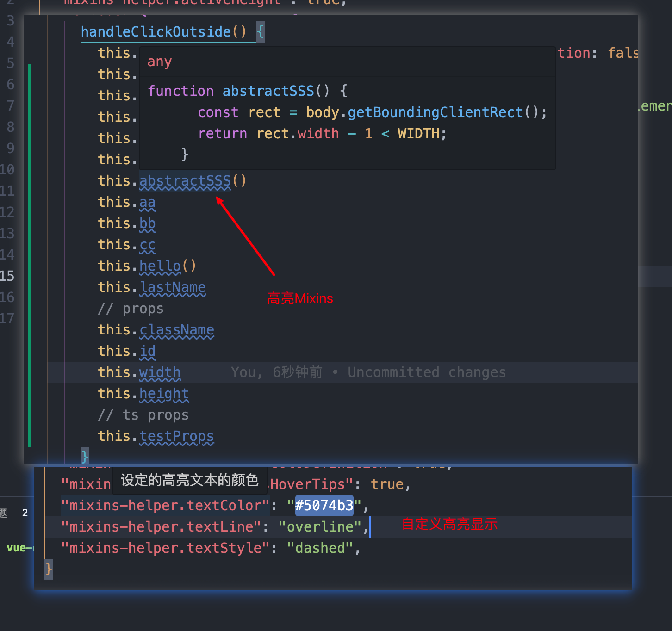Click line number 15 in gutter

point(7,276)
